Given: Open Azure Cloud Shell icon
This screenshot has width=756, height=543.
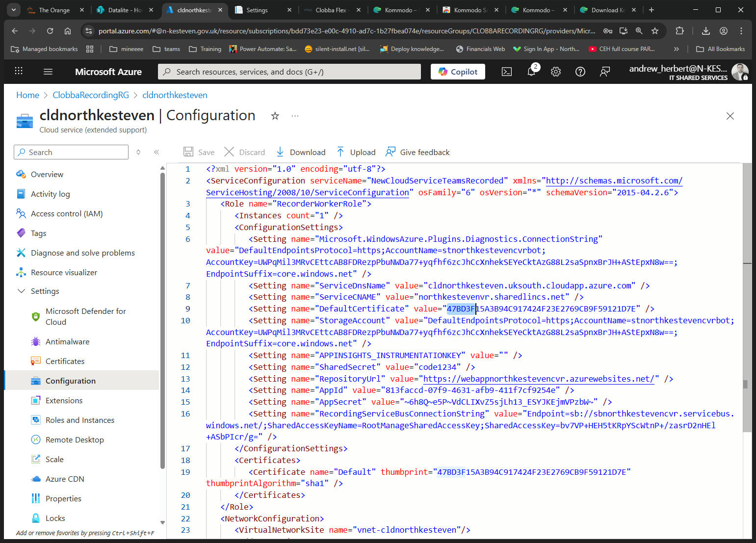Looking at the screenshot, I should (x=507, y=72).
